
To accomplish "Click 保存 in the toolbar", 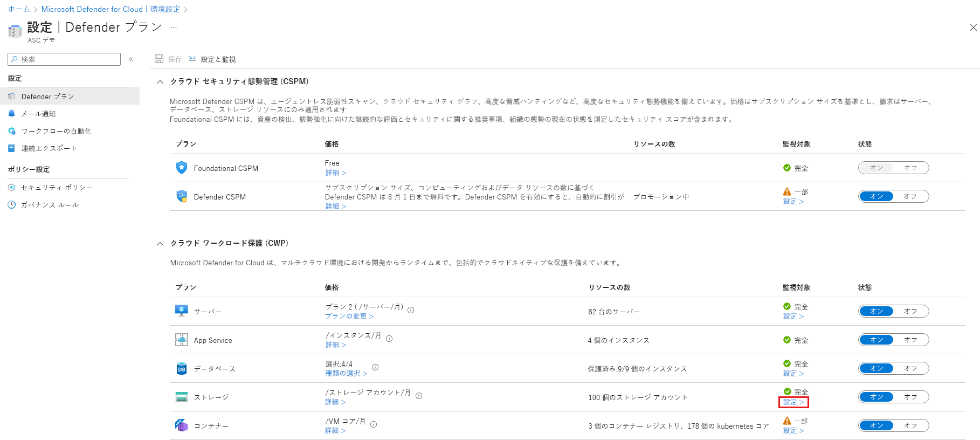I will click(168, 59).
